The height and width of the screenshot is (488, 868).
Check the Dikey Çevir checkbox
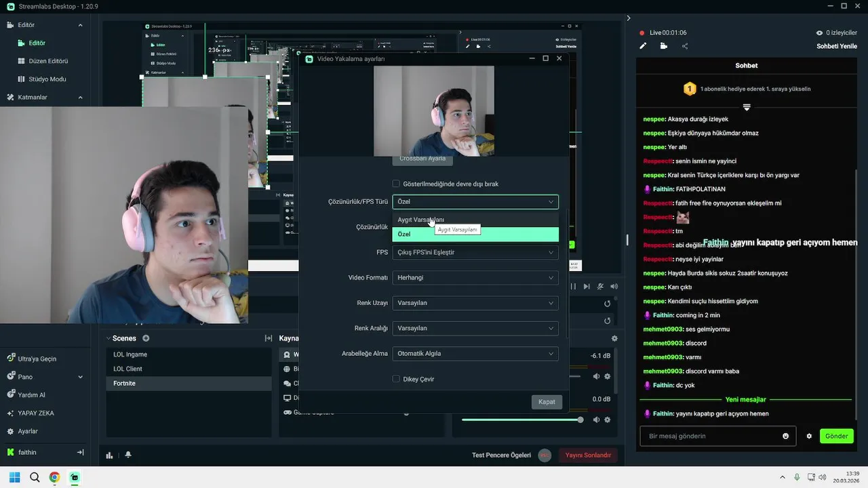pos(396,379)
